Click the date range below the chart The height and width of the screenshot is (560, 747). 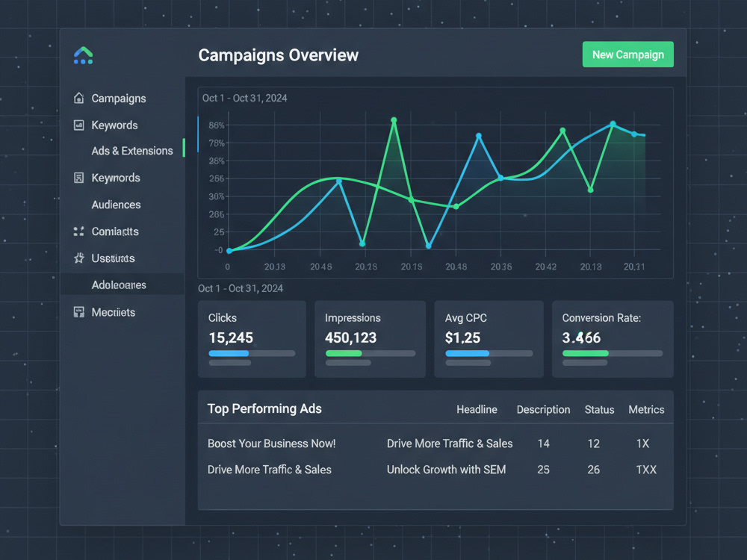click(240, 288)
